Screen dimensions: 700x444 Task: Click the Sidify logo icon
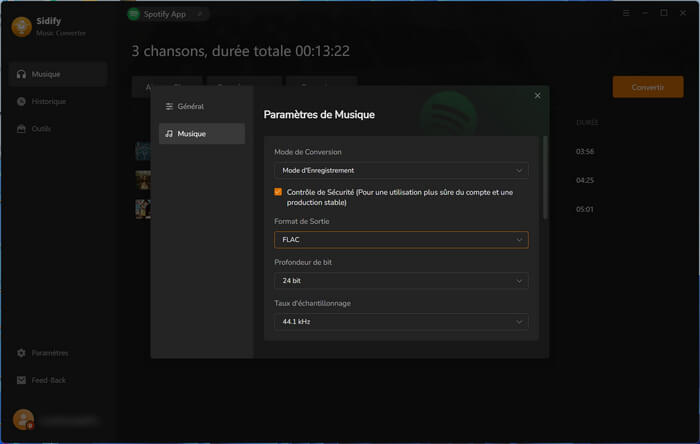pos(21,26)
